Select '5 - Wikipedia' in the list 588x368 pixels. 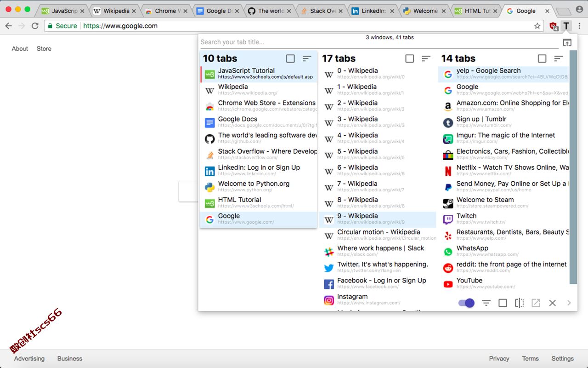[x=378, y=155]
